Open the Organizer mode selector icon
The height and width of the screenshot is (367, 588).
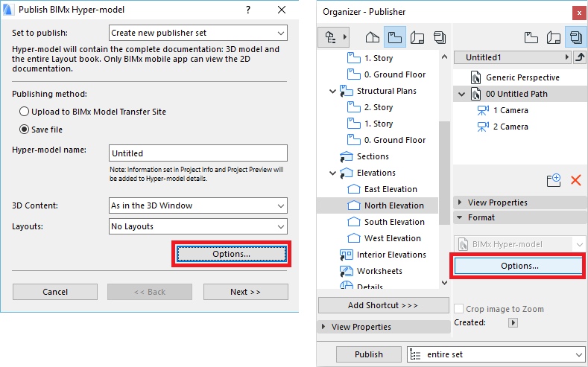click(333, 37)
